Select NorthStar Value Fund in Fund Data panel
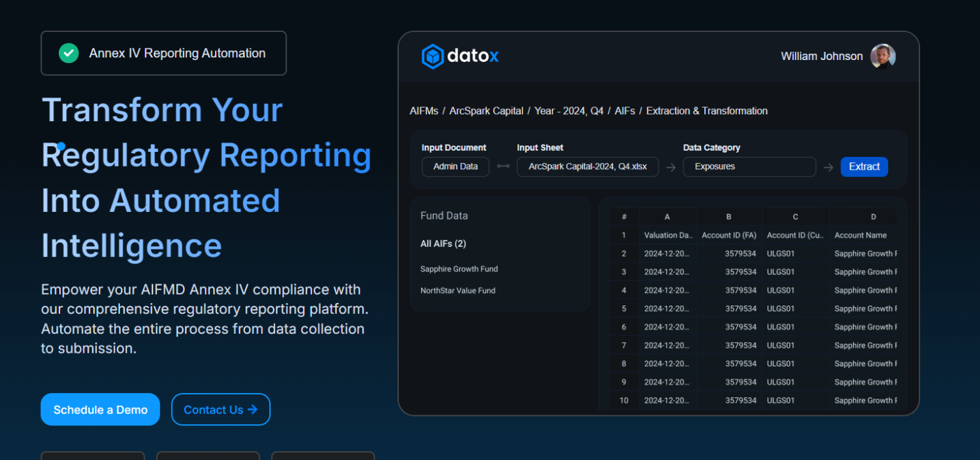Viewport: 980px width, 460px height. (457, 290)
